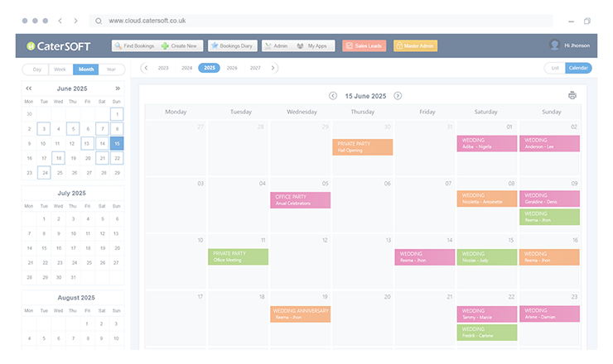Viewport: 613px width, 364px height.
Task: Go to next month in main calendar
Action: click(x=398, y=96)
